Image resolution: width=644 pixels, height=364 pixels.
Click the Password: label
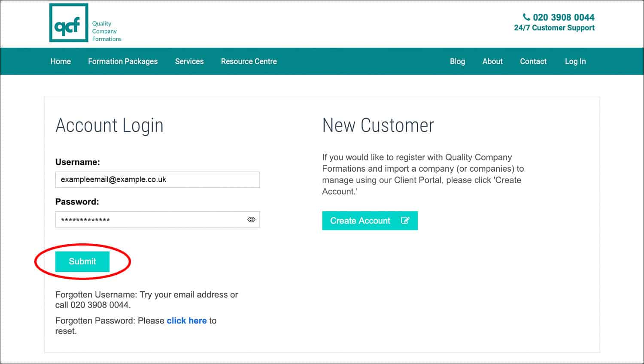(77, 202)
